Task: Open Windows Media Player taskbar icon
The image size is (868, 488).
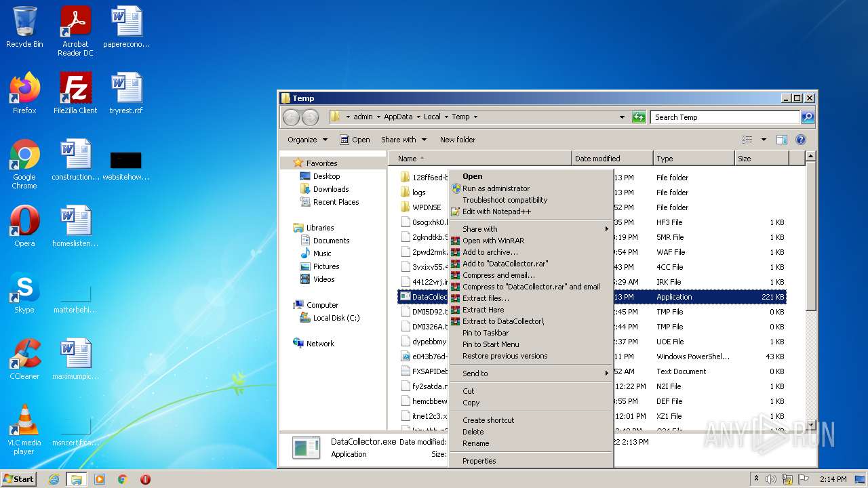Action: [100, 479]
